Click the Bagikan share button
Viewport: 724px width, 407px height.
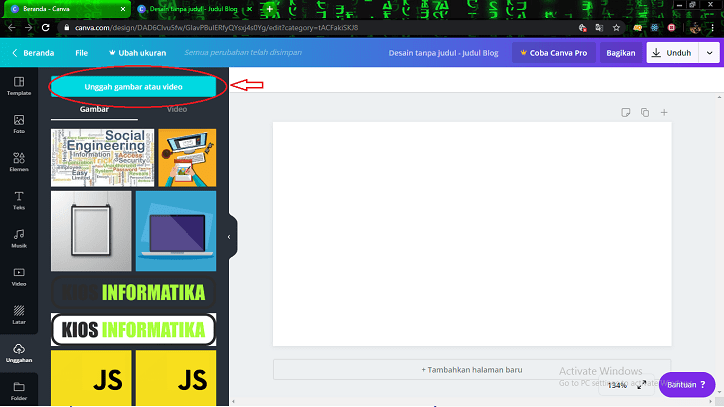(x=621, y=53)
